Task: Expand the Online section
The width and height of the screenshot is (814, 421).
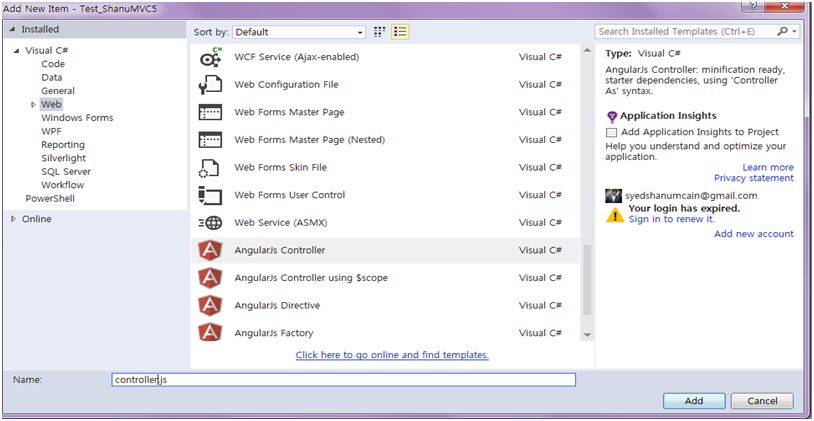Action: [13, 219]
